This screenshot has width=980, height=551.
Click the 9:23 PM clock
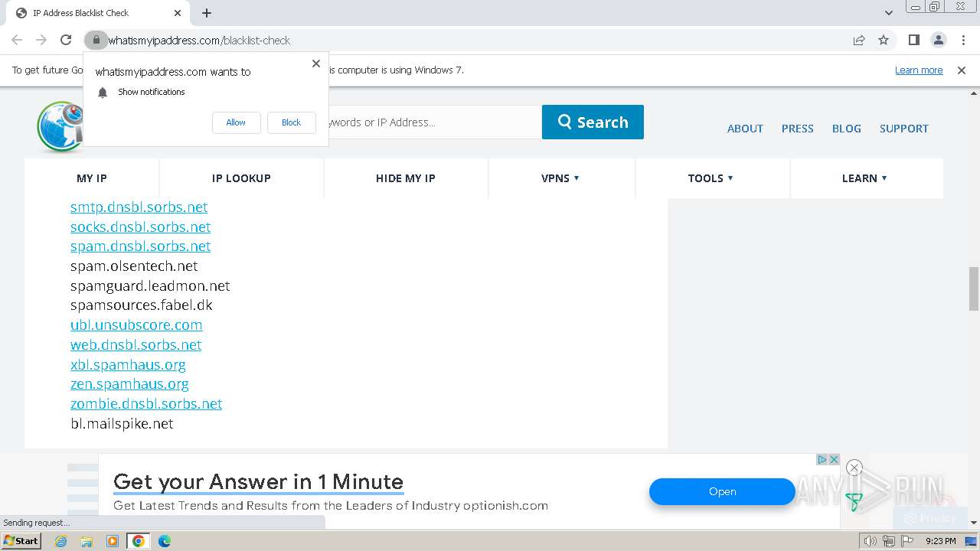pyautogui.click(x=941, y=541)
